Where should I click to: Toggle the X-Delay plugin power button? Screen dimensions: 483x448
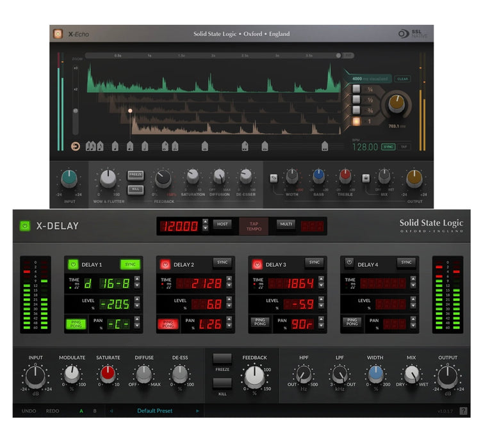click(25, 226)
